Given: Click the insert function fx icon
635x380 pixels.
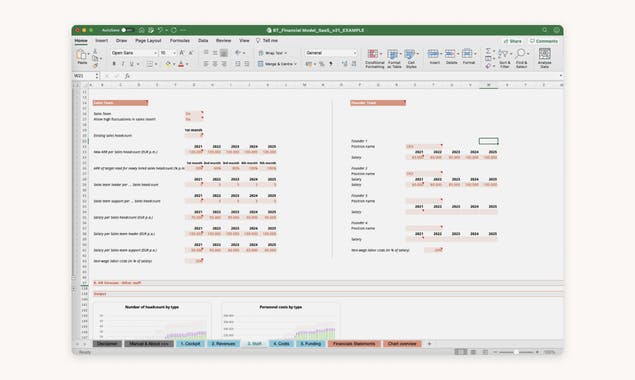Looking at the screenshot, I should click(x=127, y=76).
